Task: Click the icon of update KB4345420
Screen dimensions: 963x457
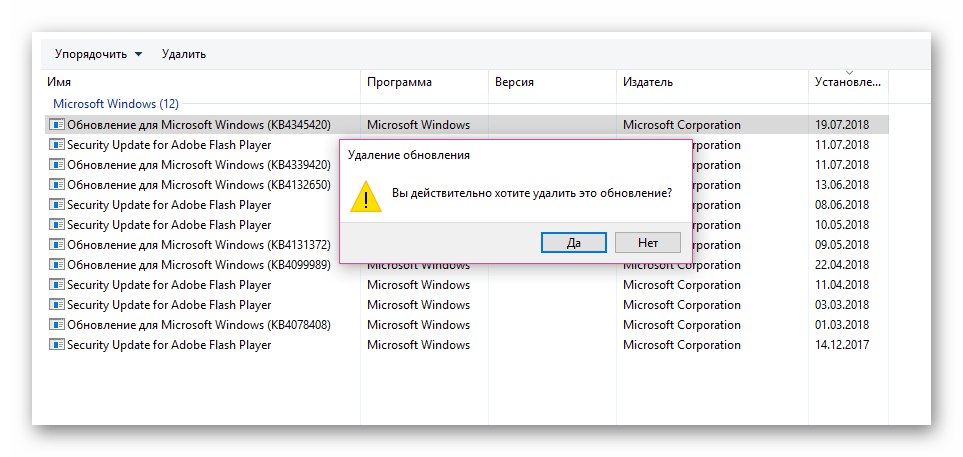Action: pyautogui.click(x=57, y=125)
